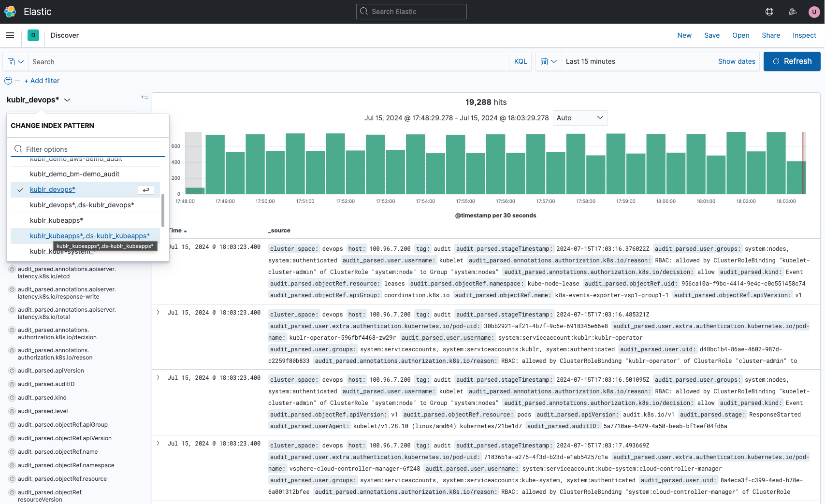Open the help menu lifebuoy icon
825x504 pixels.
[x=769, y=12]
